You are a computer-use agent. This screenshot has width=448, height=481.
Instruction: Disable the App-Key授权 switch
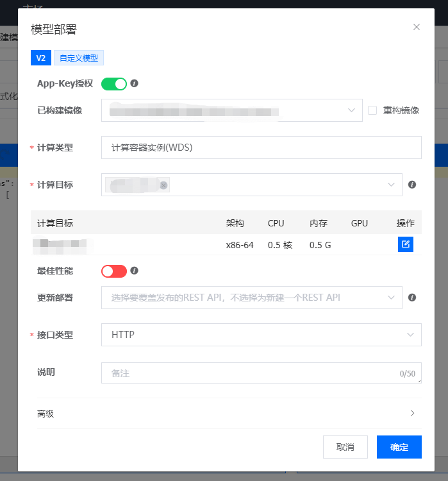click(x=114, y=83)
